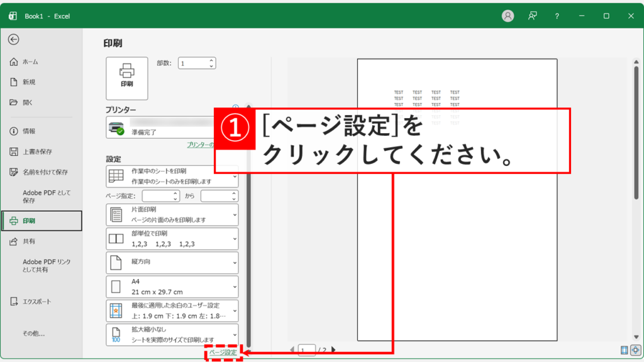Click the feedback person icon in title bar

(x=532, y=16)
